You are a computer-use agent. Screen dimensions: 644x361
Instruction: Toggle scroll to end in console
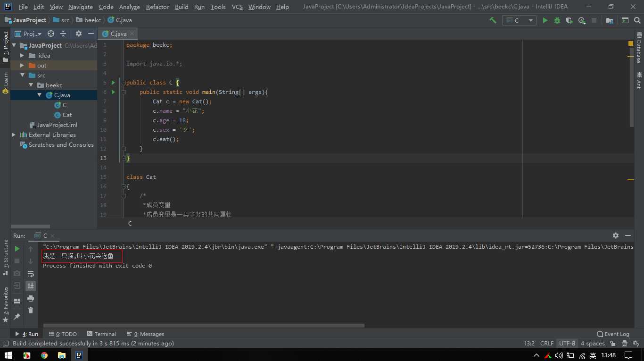[x=31, y=285]
